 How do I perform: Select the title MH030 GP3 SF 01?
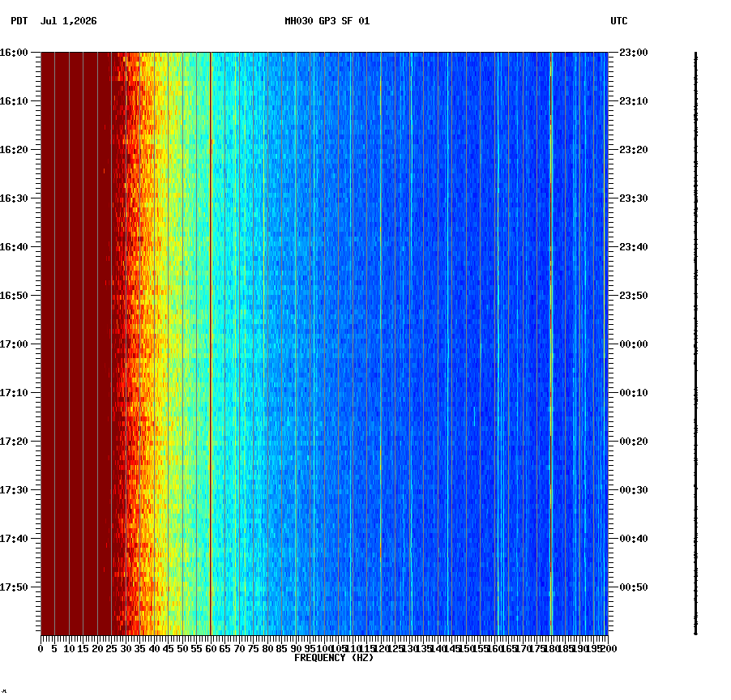tap(327, 21)
